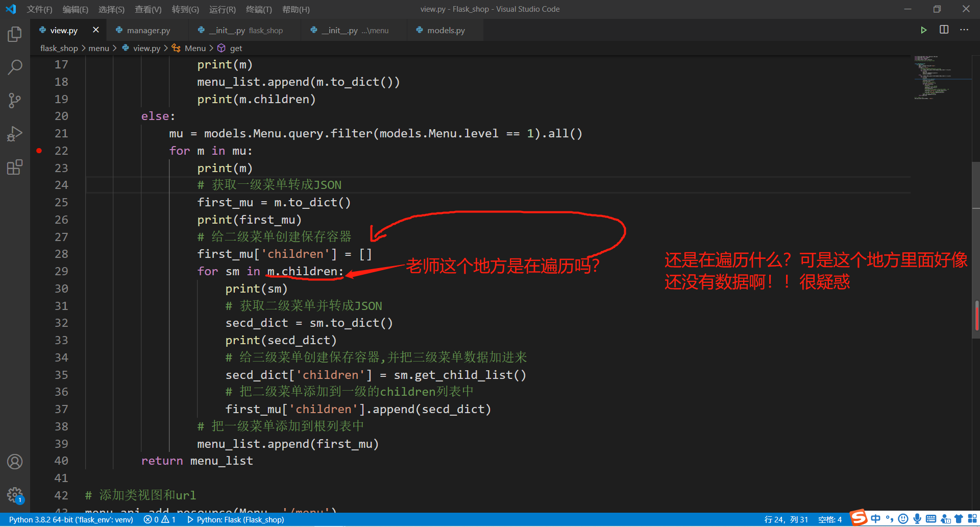The width and height of the screenshot is (980, 527).
Task: Click the Python: Flask debug configuration
Action: tap(235, 519)
